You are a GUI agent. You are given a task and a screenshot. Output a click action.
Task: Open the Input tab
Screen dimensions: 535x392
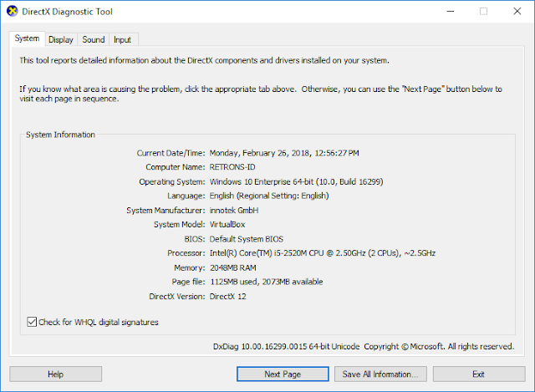[122, 39]
